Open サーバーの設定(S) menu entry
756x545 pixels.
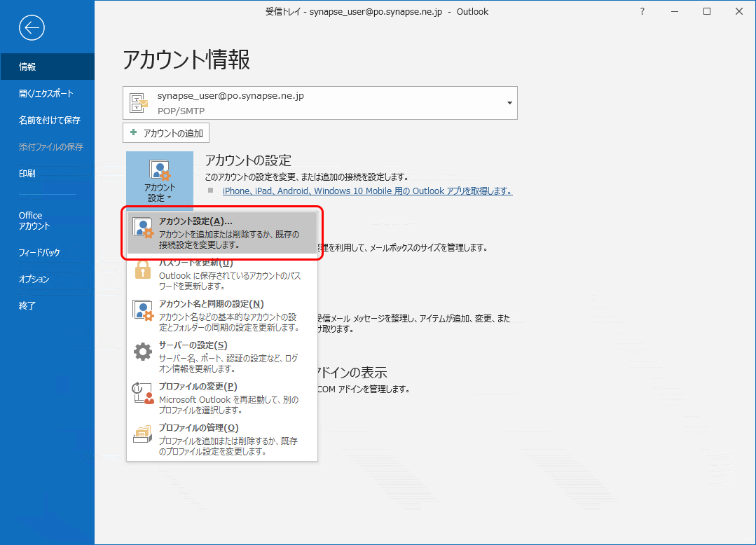pos(222,357)
